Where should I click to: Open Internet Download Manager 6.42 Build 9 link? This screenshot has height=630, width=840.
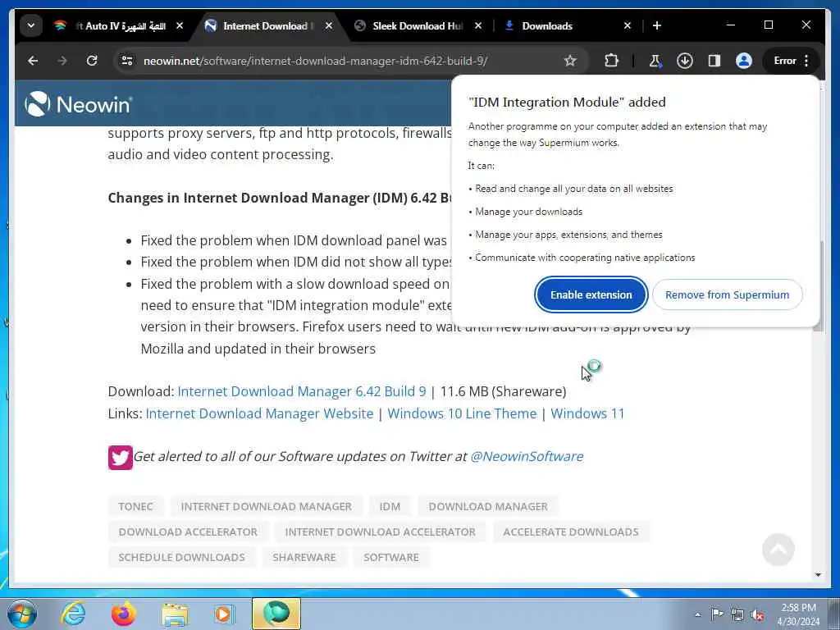[x=302, y=391]
